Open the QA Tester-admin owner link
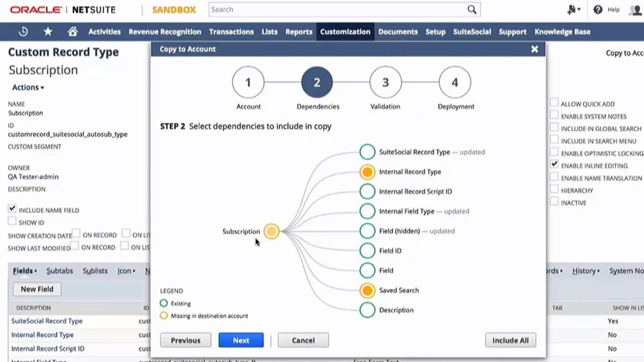This screenshot has height=362, width=644. (33, 177)
